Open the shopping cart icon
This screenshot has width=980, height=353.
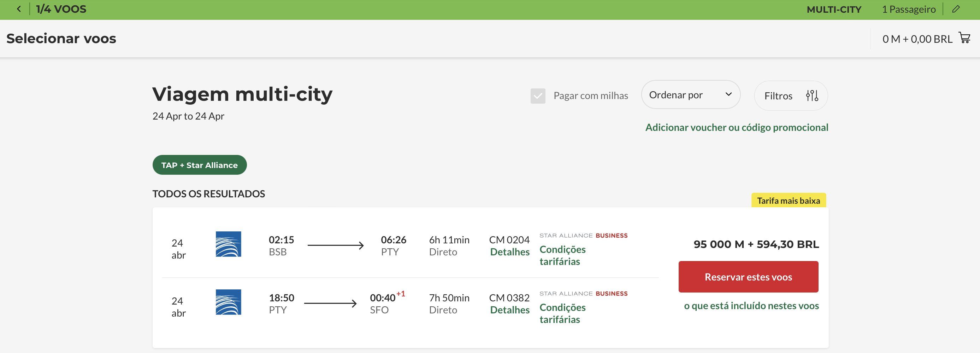[x=964, y=38]
